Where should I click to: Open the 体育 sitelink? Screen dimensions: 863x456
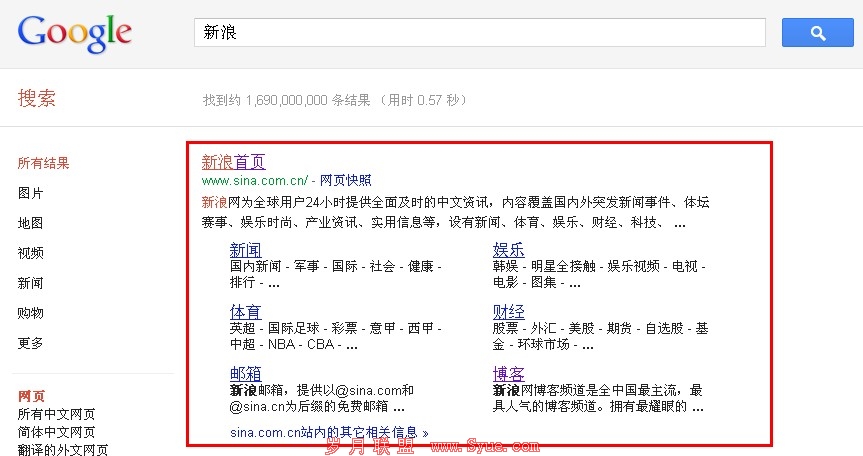245,312
